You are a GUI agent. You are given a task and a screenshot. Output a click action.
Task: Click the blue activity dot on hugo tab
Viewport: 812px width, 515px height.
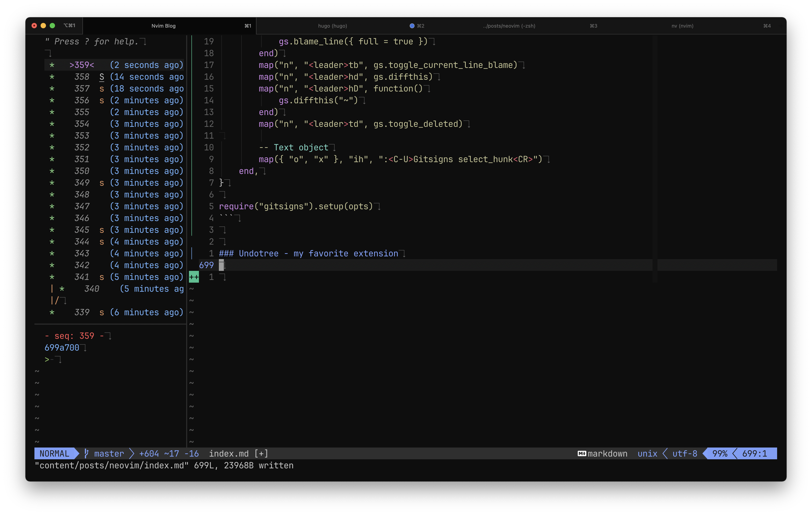pyautogui.click(x=412, y=26)
